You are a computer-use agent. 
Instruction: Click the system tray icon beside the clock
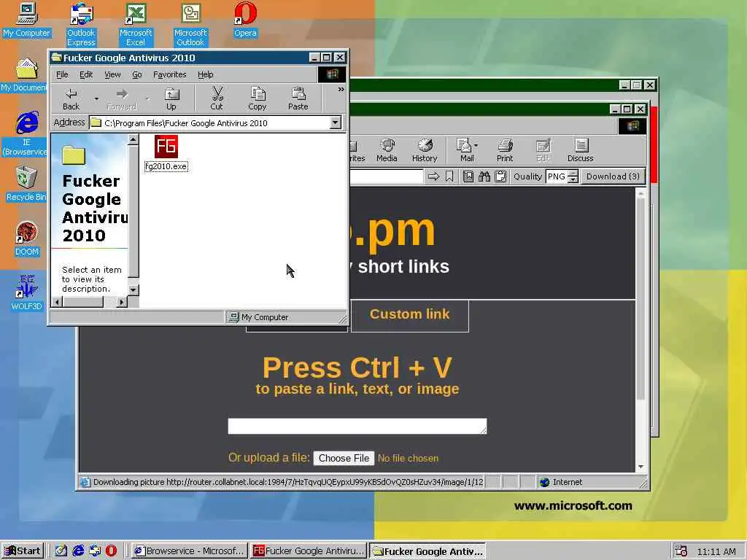[x=681, y=551]
